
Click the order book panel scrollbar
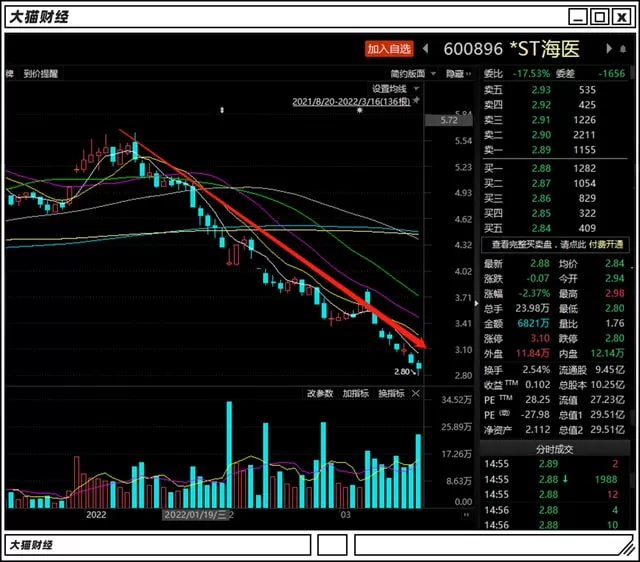tap(633, 73)
